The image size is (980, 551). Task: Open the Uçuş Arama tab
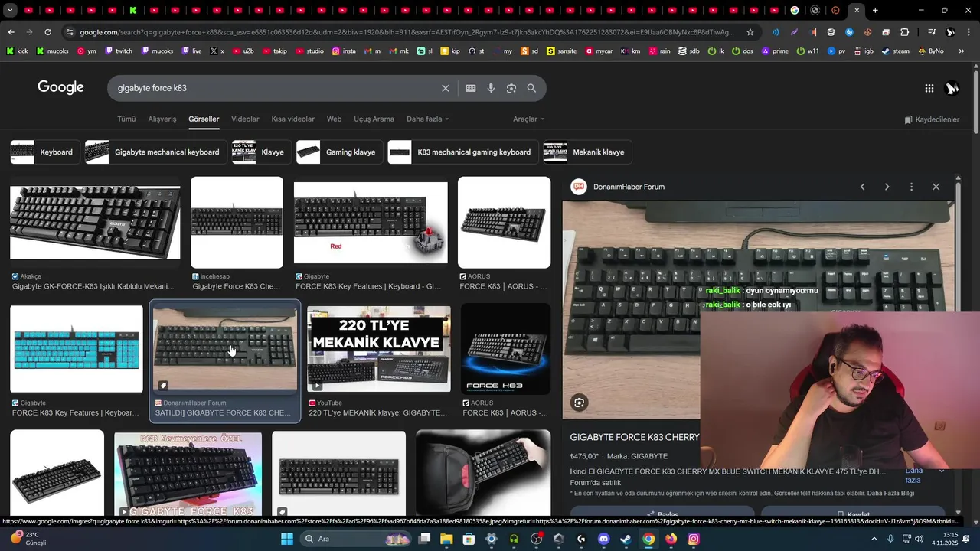point(374,119)
